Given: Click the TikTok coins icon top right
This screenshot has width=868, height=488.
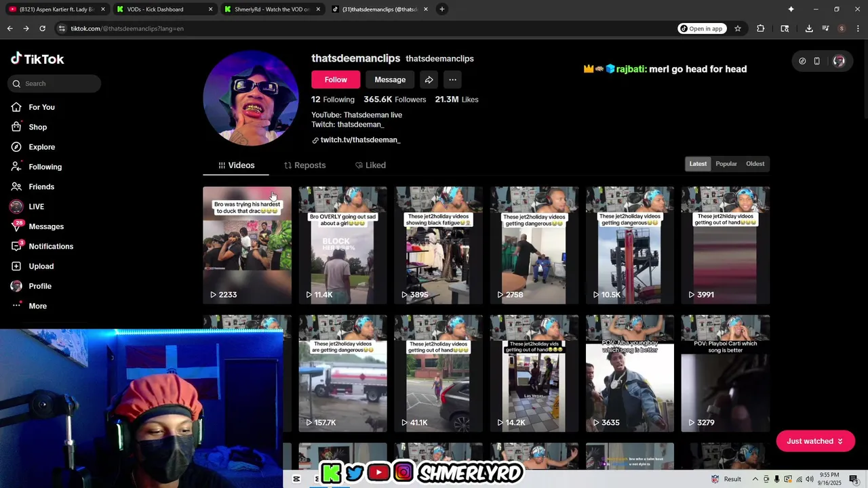Looking at the screenshot, I should pos(802,61).
